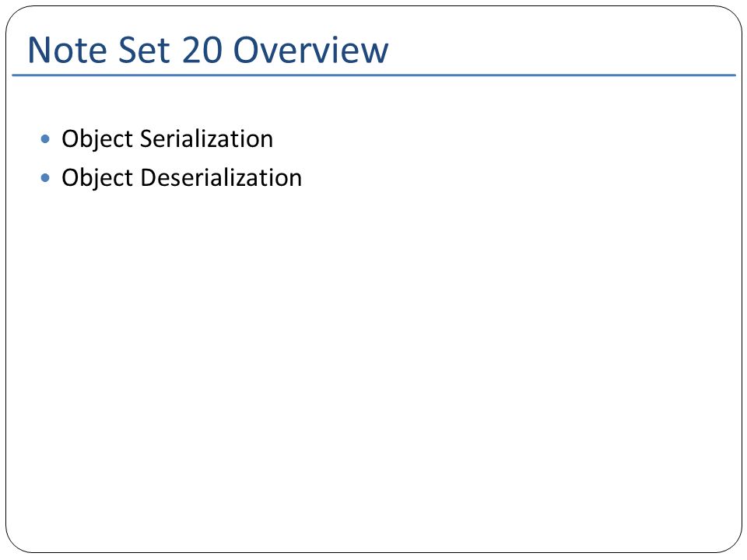The image size is (747, 560).
Task: Click the word Set in the title
Action: pyautogui.click(x=144, y=50)
